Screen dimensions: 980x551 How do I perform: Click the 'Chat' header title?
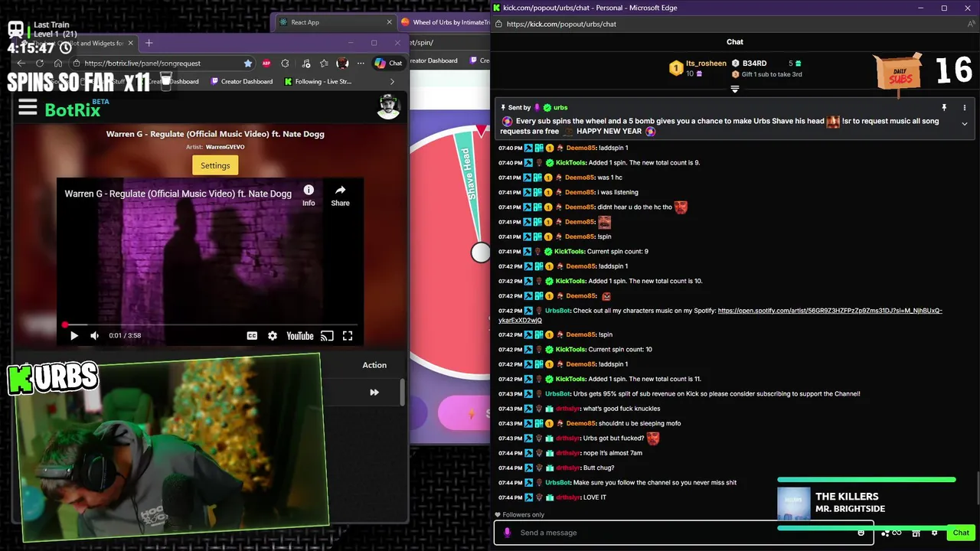click(x=735, y=42)
